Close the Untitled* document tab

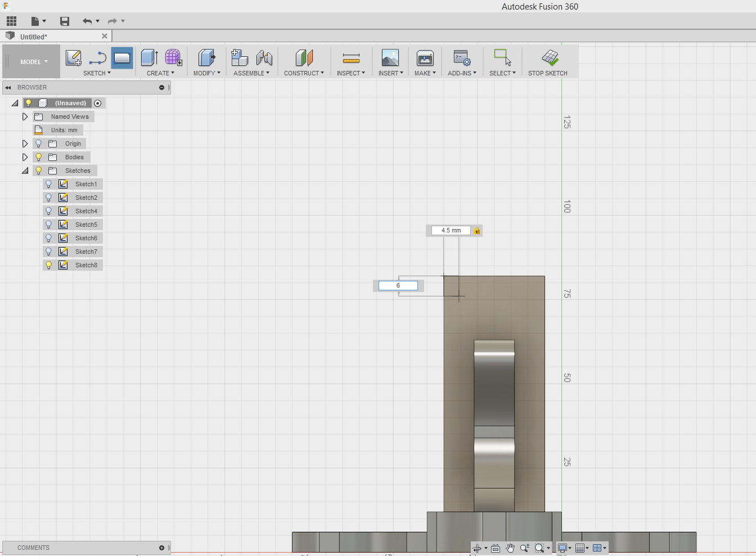click(105, 36)
